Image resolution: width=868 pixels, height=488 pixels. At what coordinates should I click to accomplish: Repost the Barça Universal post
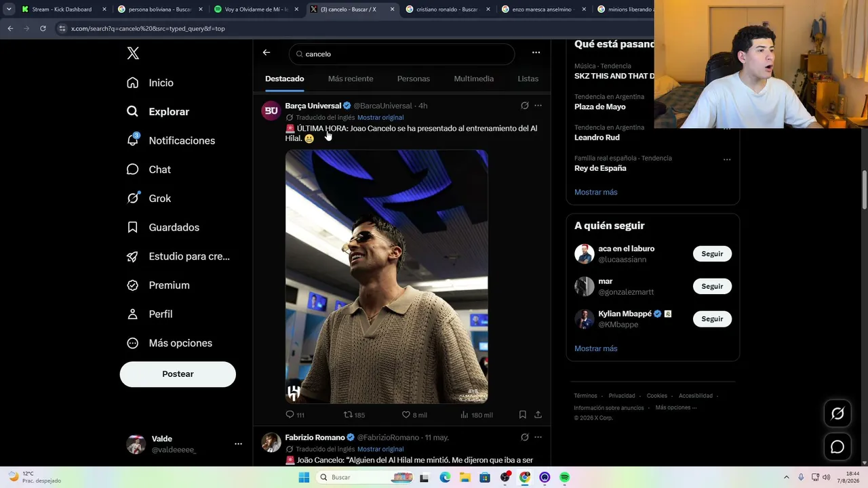354,415
